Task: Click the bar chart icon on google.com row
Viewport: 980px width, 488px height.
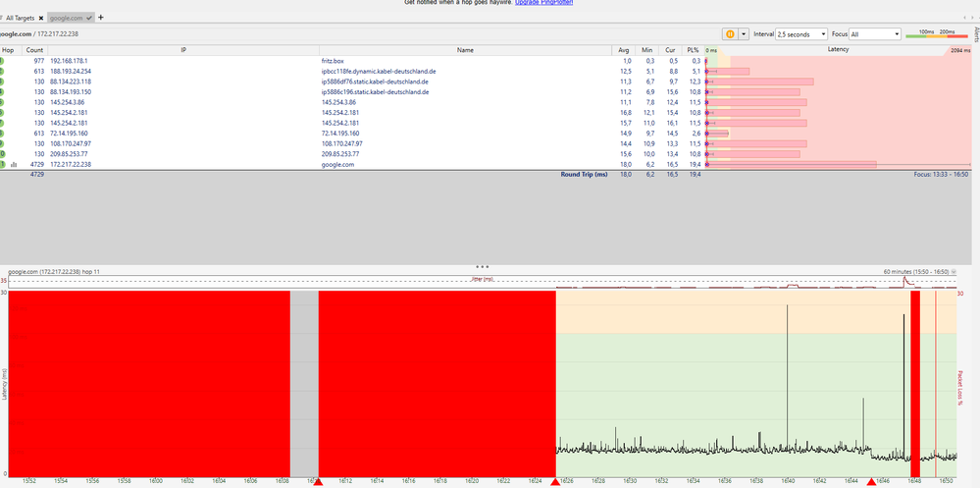Action: pyautogui.click(x=13, y=165)
